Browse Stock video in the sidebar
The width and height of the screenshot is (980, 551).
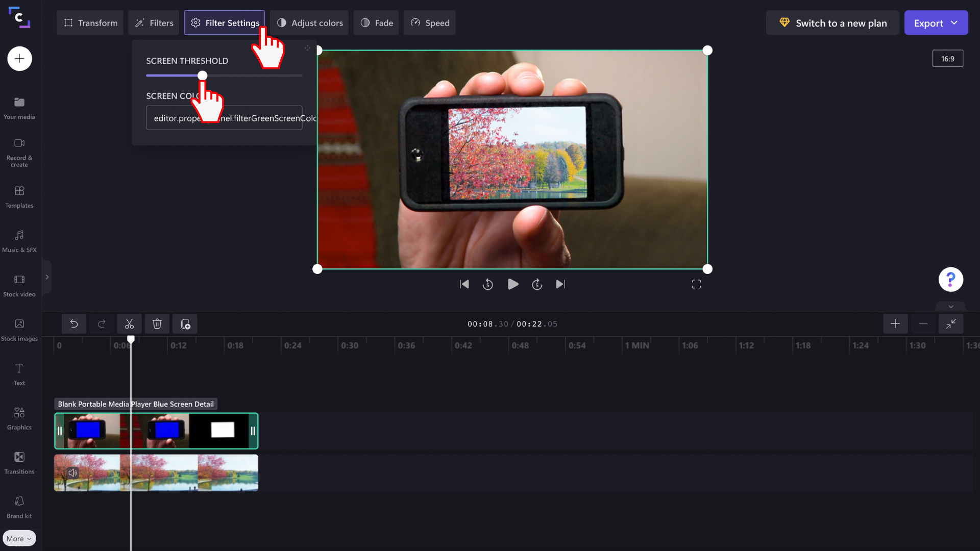[x=19, y=284]
